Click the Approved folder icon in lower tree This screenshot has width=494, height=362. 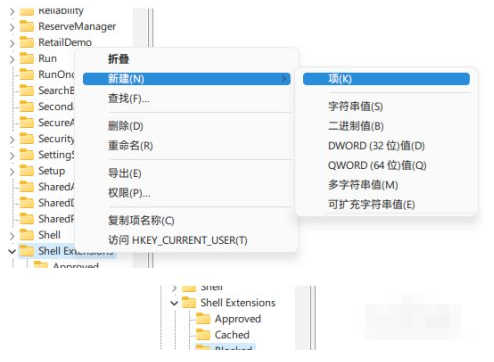coord(203,319)
